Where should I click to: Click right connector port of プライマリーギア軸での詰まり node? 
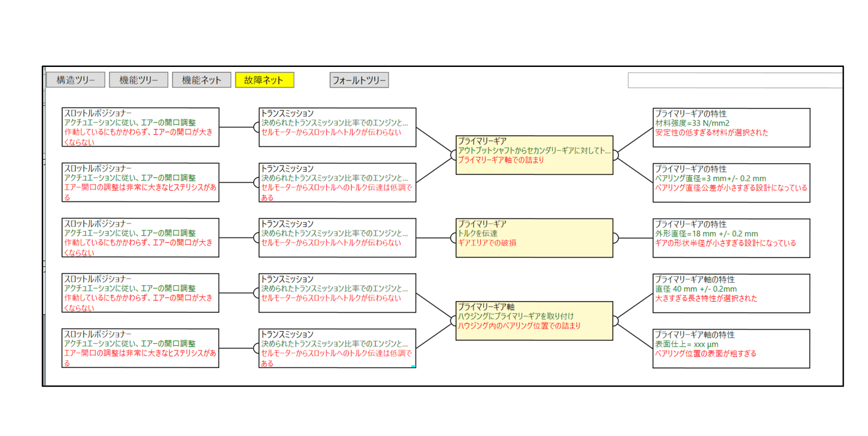(x=615, y=155)
